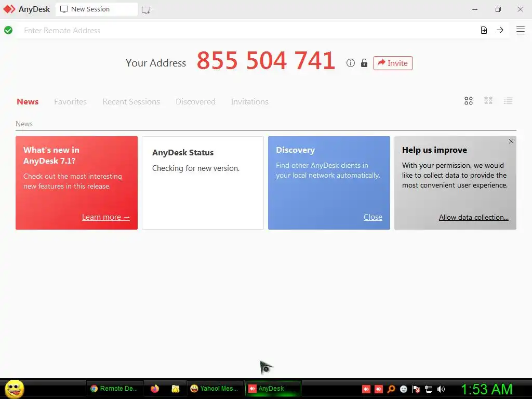Click the connect arrow icon
Image resolution: width=532 pixels, height=399 pixels.
coord(500,30)
